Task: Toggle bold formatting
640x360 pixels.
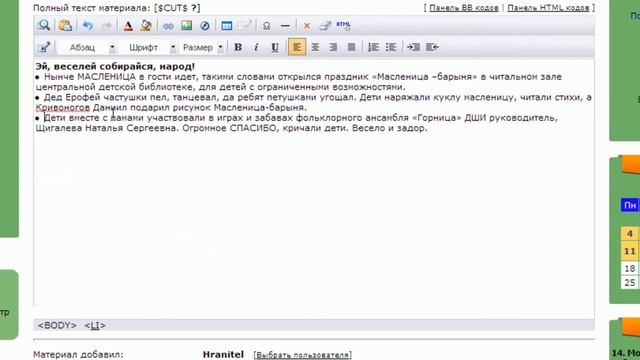Action: [x=238, y=47]
